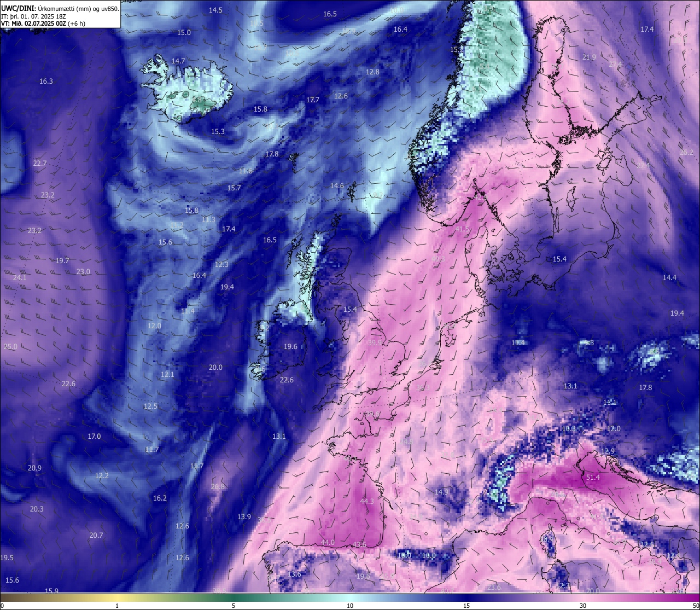Select the 12.2 value on the map

[x=102, y=476]
